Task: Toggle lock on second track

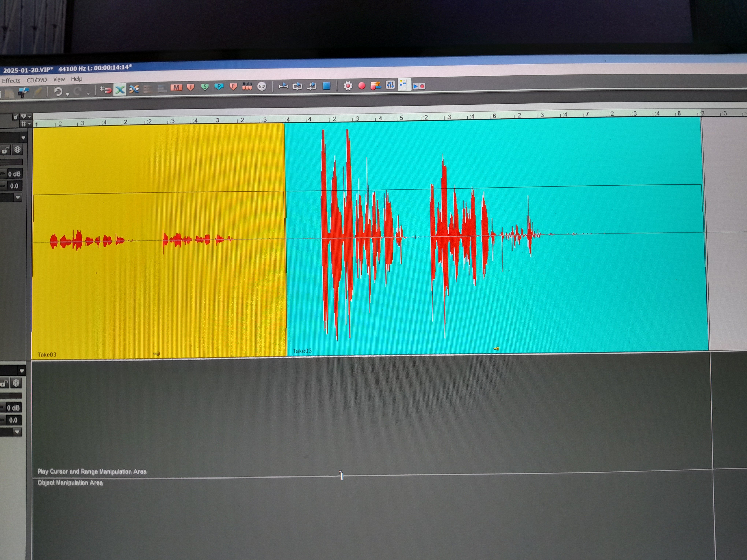Action: (4, 383)
